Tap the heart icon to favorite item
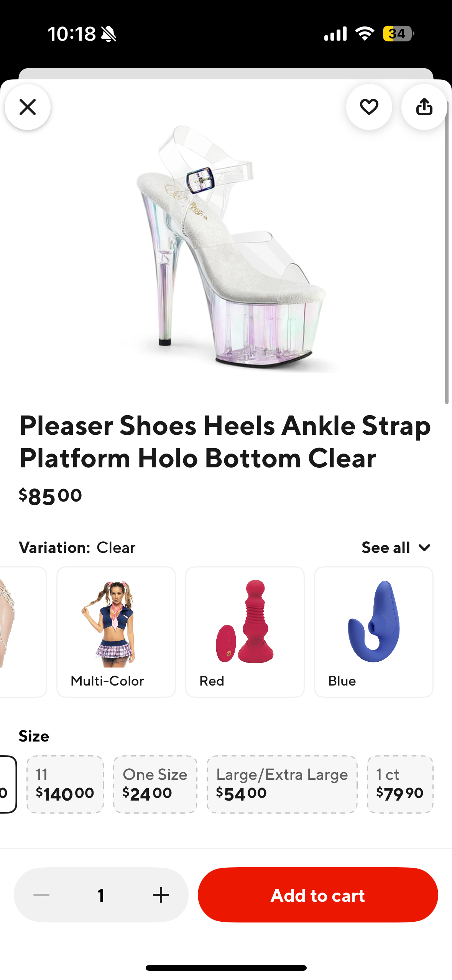This screenshot has height=980, width=452. click(x=369, y=107)
